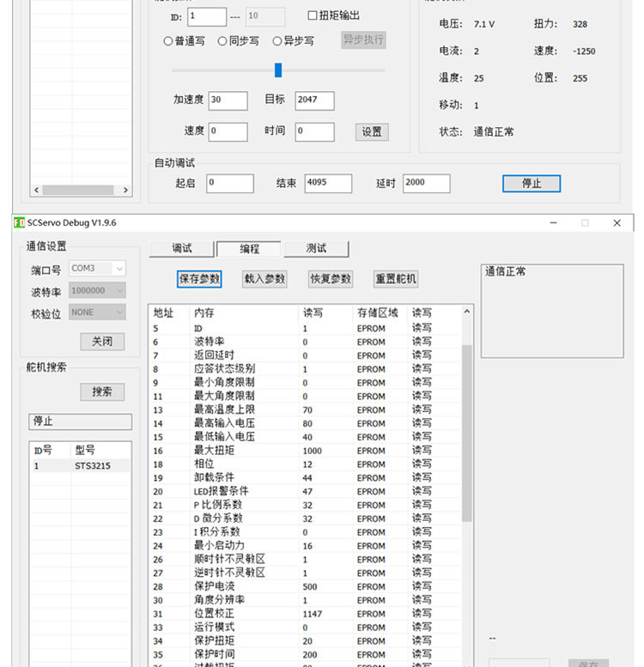This screenshot has height=667, width=644.
Task: Open the 校验位 NONE dropdown
Action: pyautogui.click(x=97, y=312)
